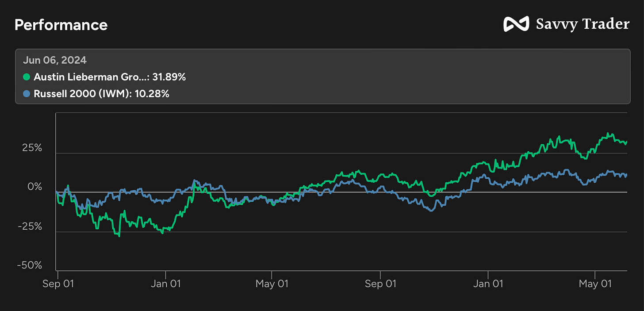Click the second Sep 01 axis label
The height and width of the screenshot is (311, 644).
(380, 284)
